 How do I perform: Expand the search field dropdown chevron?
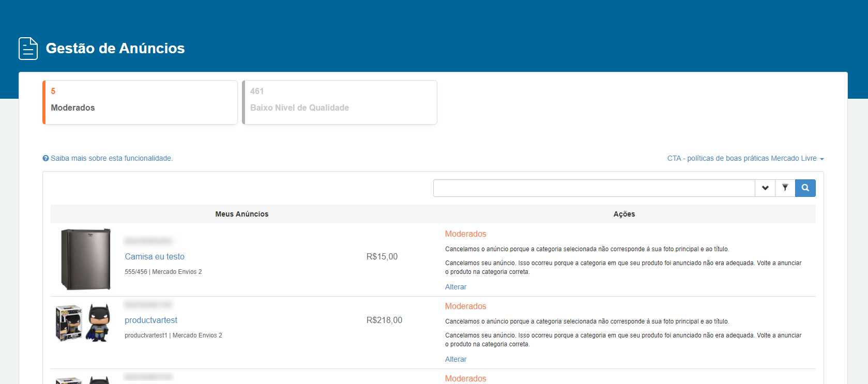tap(765, 188)
